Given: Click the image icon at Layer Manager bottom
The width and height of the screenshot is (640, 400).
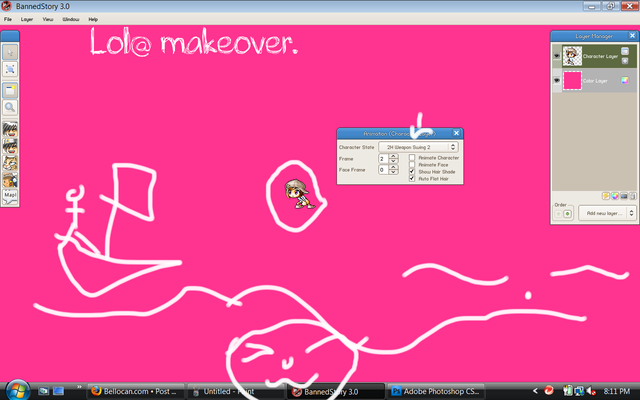Looking at the screenshot, I should (624, 196).
